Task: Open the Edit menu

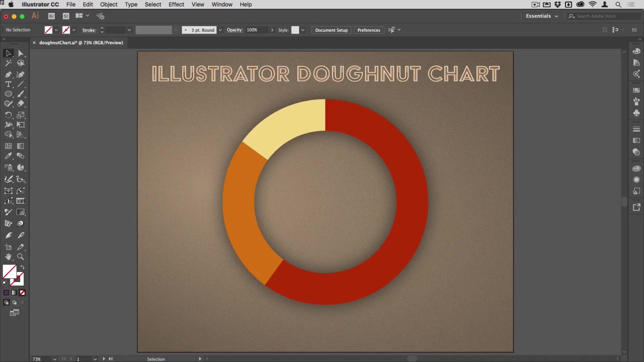Action: pyautogui.click(x=88, y=4)
